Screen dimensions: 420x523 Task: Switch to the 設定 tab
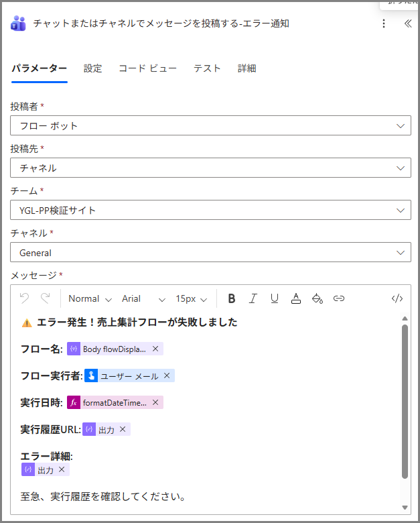92,68
